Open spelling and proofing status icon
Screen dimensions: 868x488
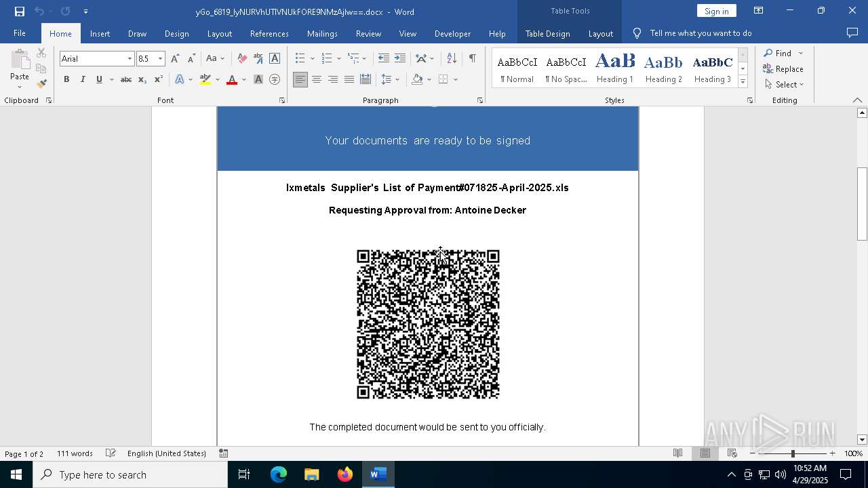pos(111,453)
